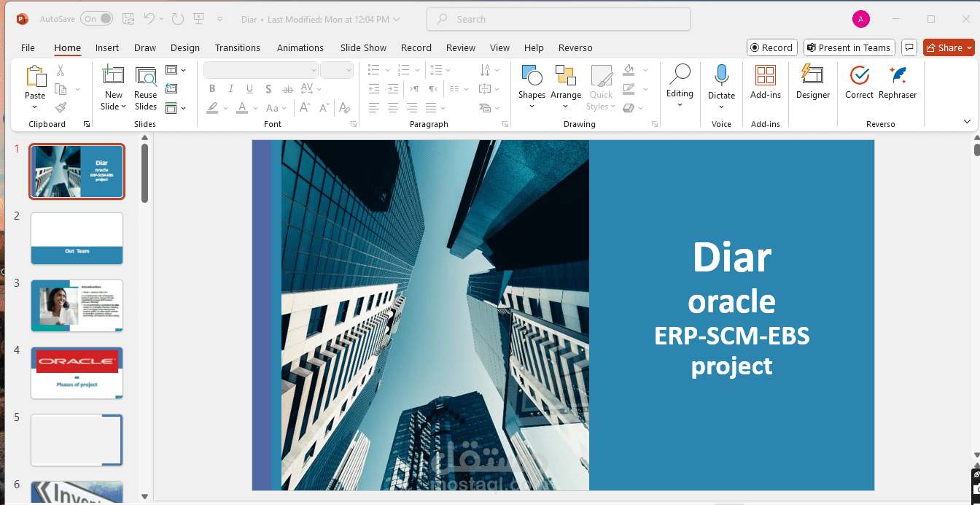
Task: Apply text shadow formatting
Action: pos(269,88)
